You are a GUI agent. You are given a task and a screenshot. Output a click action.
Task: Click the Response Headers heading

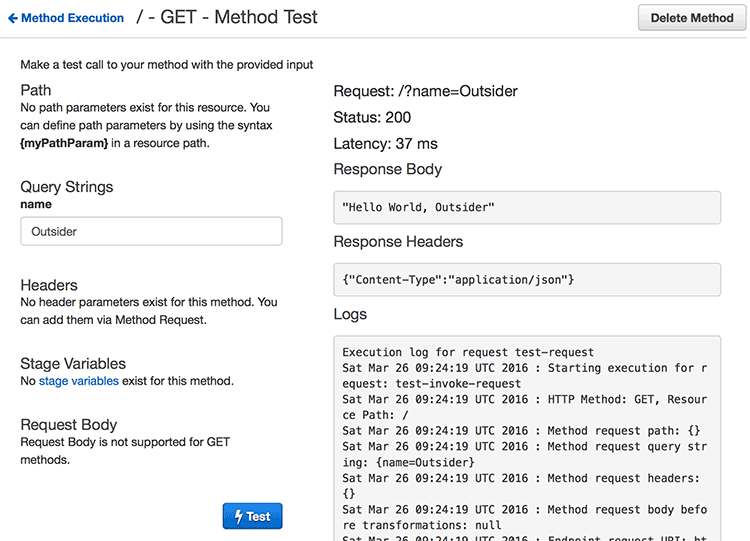(x=398, y=242)
